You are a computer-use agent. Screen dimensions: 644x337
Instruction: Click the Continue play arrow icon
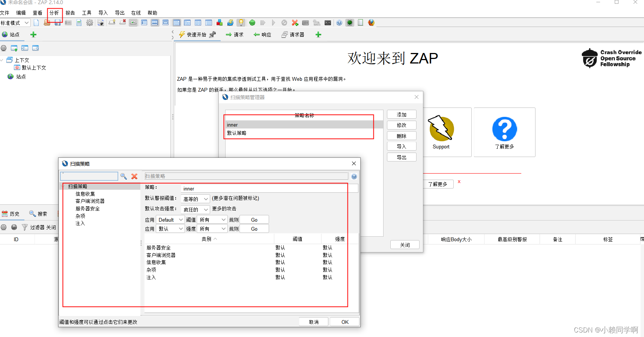(x=273, y=23)
